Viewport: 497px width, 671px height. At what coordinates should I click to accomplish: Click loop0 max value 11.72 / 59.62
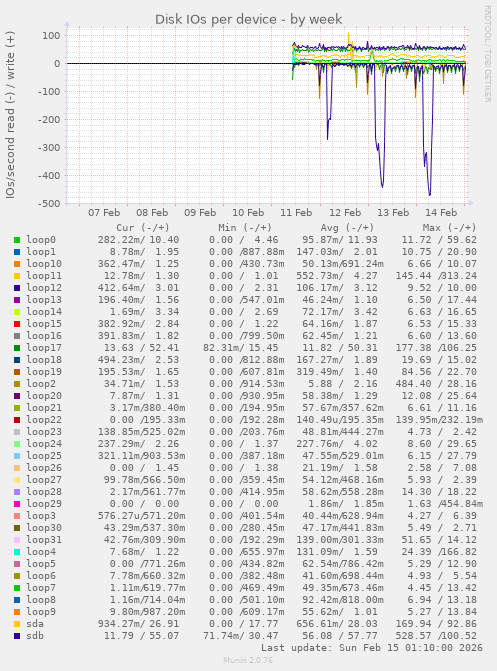[x=439, y=240]
